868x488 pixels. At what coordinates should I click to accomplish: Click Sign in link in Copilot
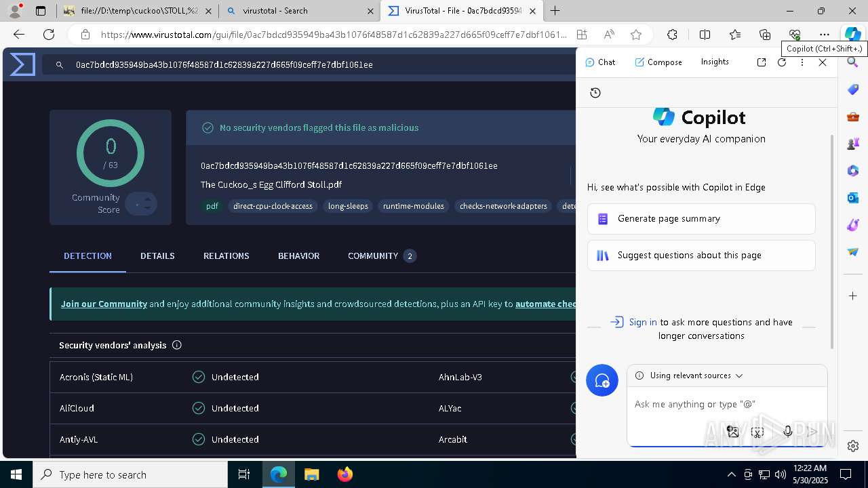[643, 322]
